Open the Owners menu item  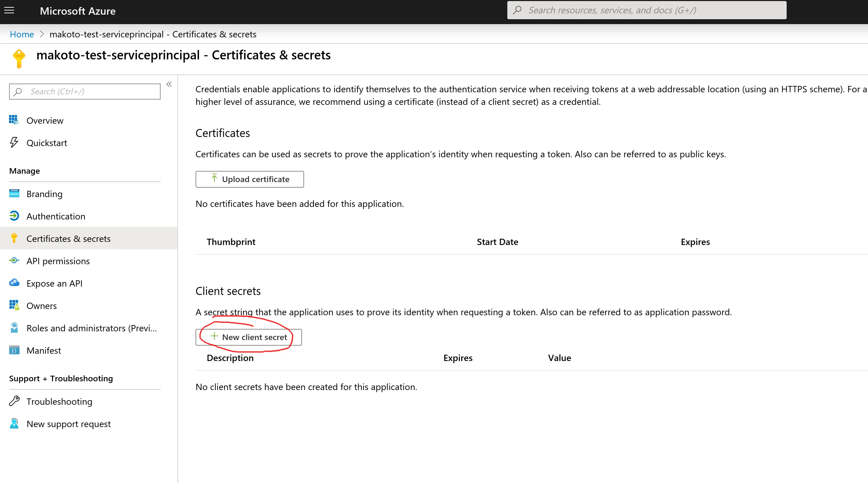coord(42,306)
